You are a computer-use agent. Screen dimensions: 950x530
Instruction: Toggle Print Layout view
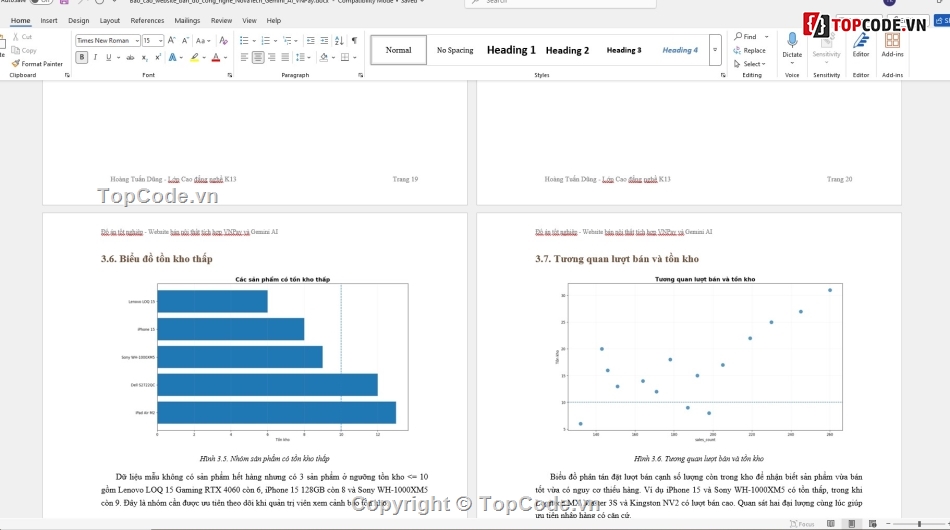click(x=852, y=524)
